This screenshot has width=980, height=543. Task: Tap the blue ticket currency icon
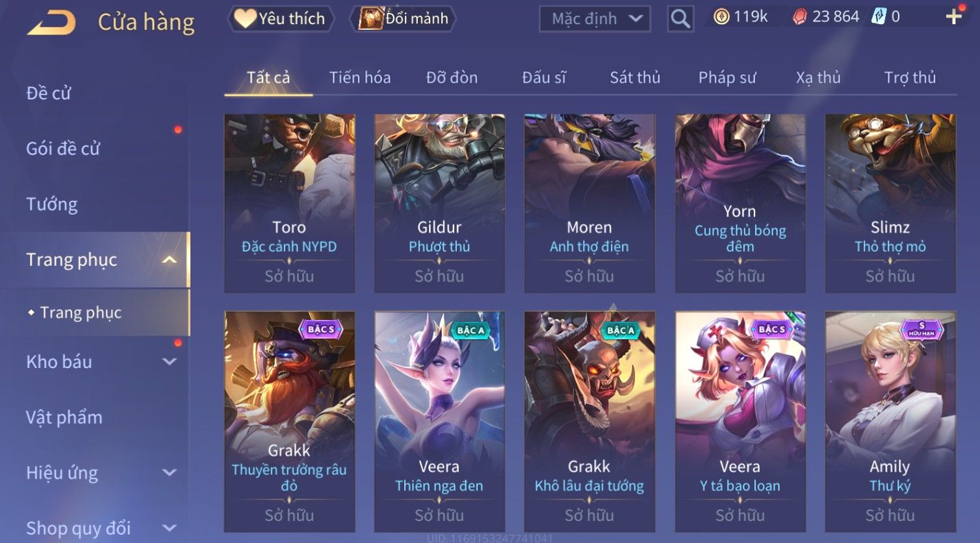[x=879, y=17]
